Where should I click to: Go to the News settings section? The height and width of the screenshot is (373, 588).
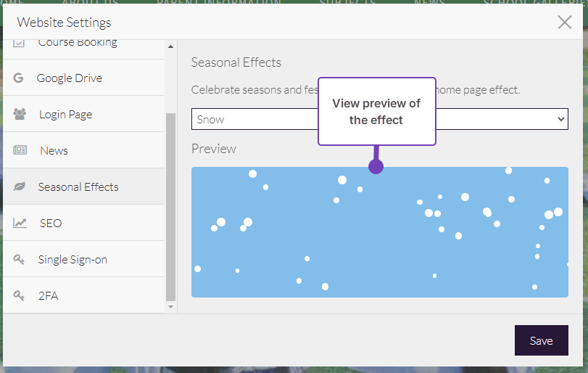click(x=54, y=150)
